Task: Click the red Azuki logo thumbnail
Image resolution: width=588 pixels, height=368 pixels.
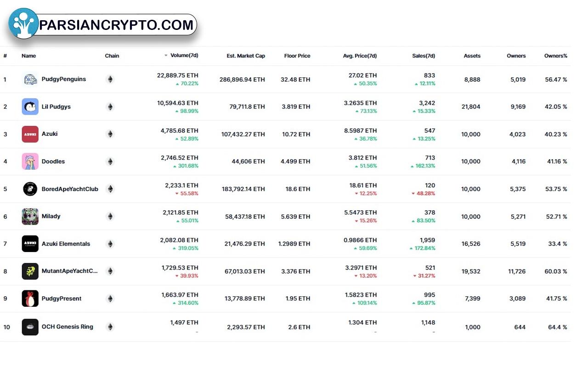Action: [x=30, y=134]
